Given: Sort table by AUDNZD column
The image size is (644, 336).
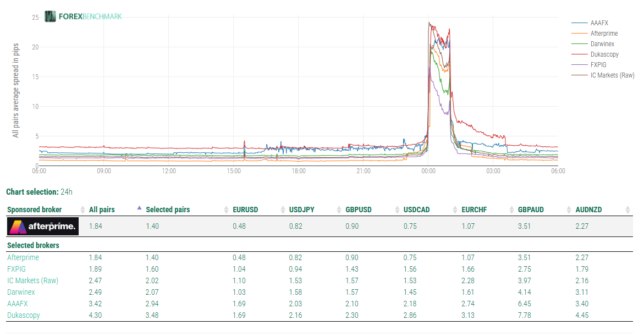Looking at the screenshot, I should (588, 210).
